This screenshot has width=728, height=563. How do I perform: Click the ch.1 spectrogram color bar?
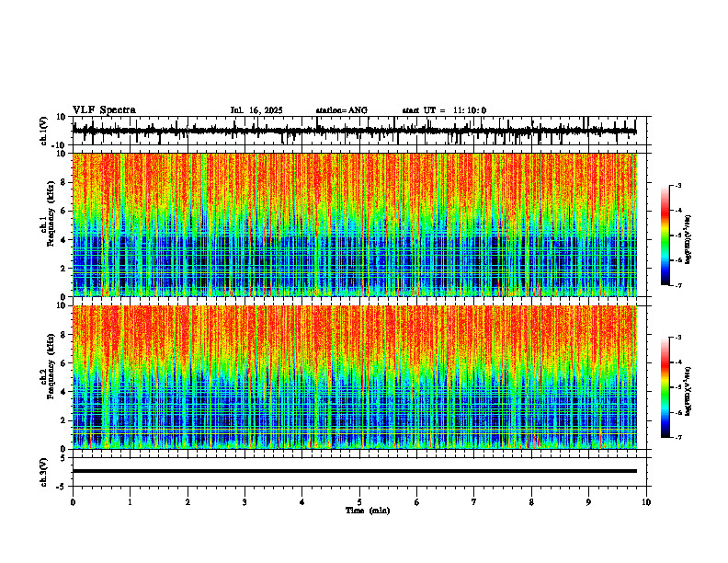[x=665, y=236]
